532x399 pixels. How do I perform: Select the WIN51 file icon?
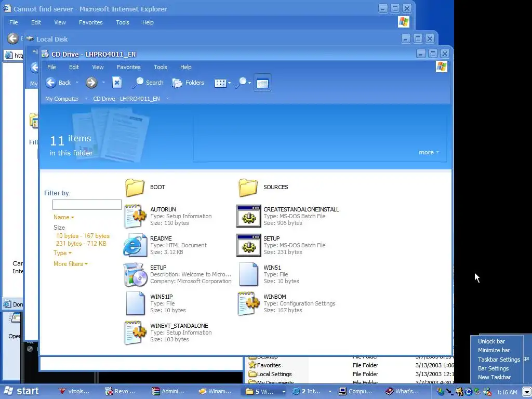[x=248, y=274]
